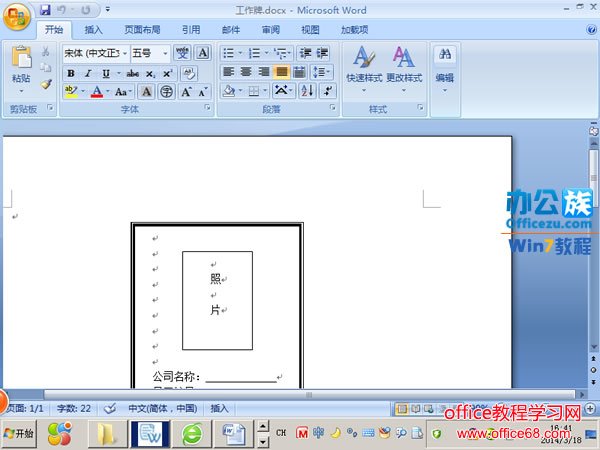The width and height of the screenshot is (600, 450).
Task: Click the horizontal scrollbar
Action: [x=309, y=395]
